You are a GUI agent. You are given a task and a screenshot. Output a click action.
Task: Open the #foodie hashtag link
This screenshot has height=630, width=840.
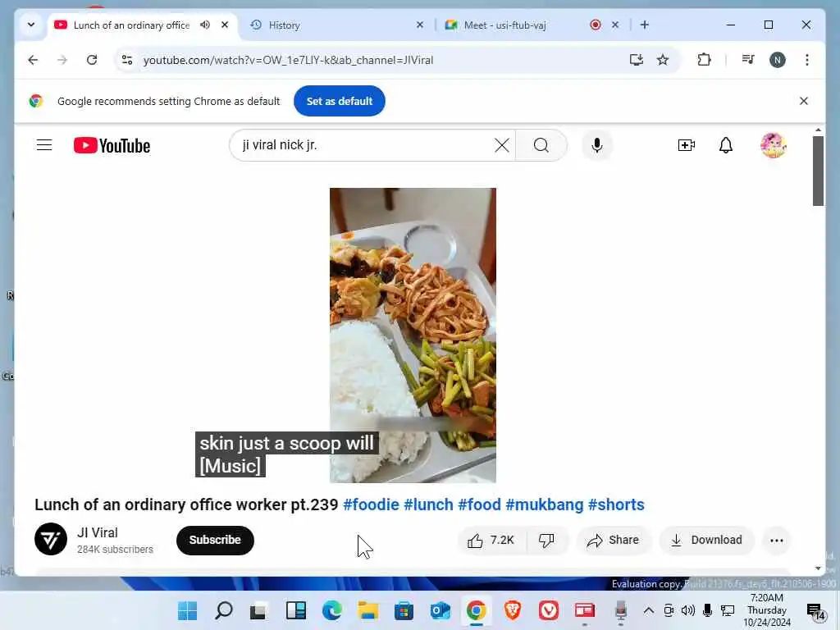click(371, 504)
